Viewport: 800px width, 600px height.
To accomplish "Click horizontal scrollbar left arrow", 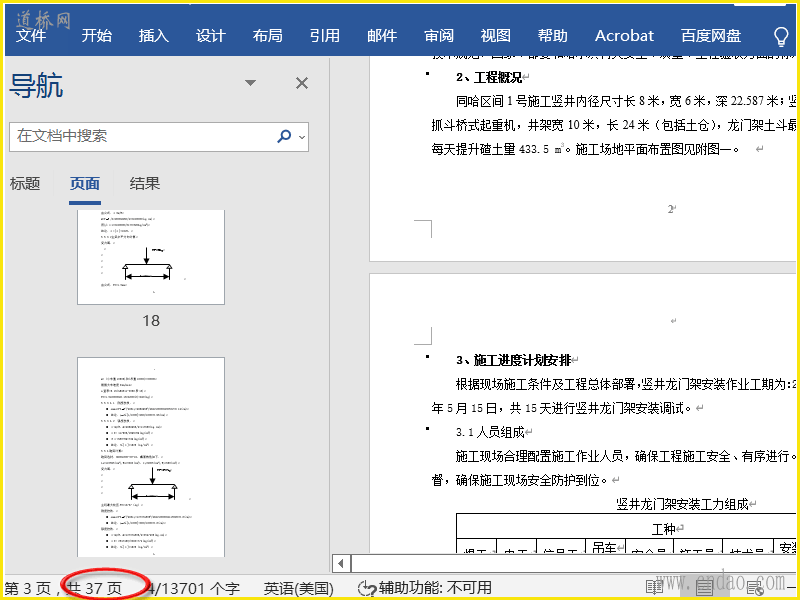I will [341, 564].
